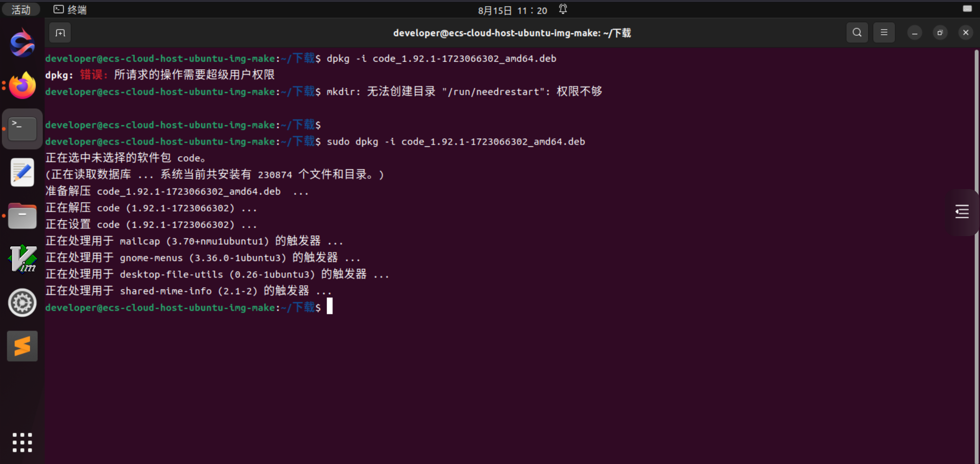The width and height of the screenshot is (980, 464).
Task: Open Settings via the gear icon in dock
Action: [x=22, y=303]
